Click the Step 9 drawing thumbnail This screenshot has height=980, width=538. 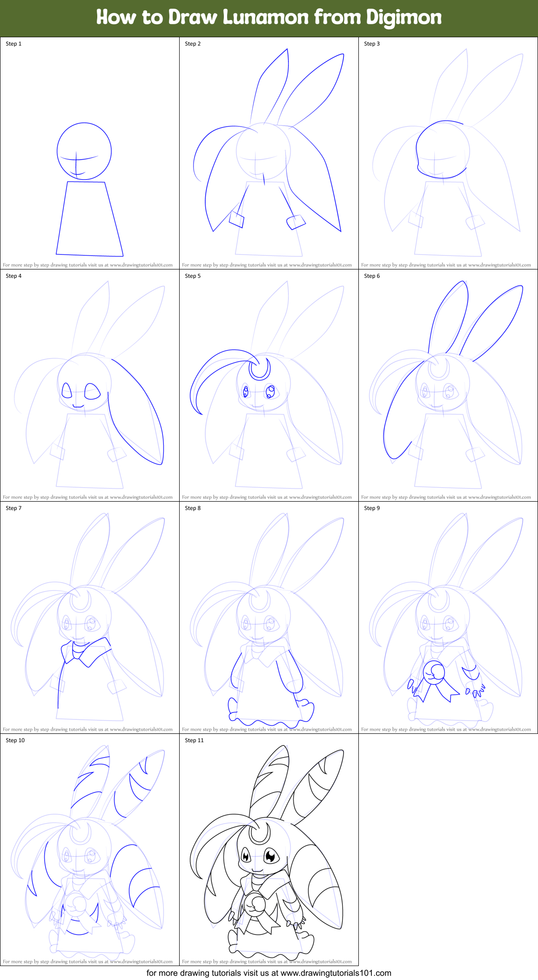[448, 618]
